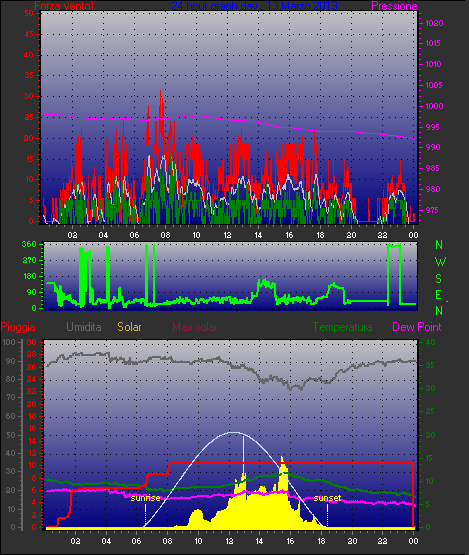The image size is (469, 555).
Task: Click the '985' pressure axis value
Action: pyautogui.click(x=433, y=168)
